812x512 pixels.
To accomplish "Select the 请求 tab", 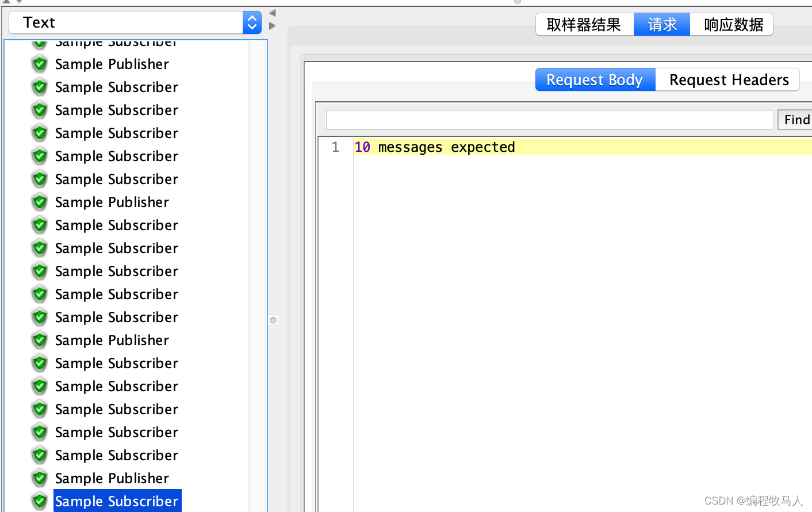I will (662, 25).
